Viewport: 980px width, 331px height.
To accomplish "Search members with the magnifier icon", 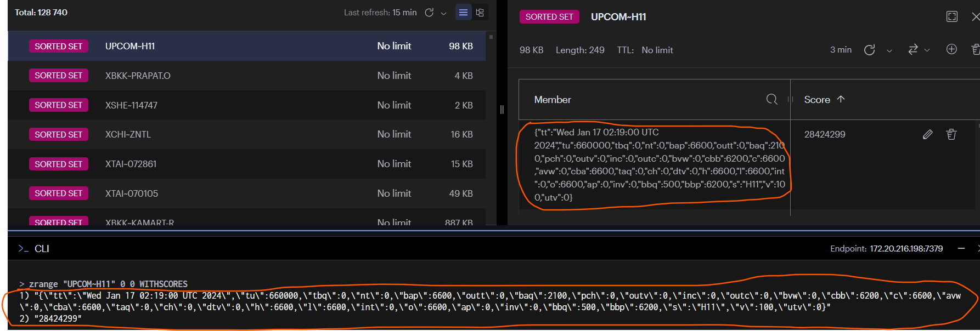I will pyautogui.click(x=771, y=99).
